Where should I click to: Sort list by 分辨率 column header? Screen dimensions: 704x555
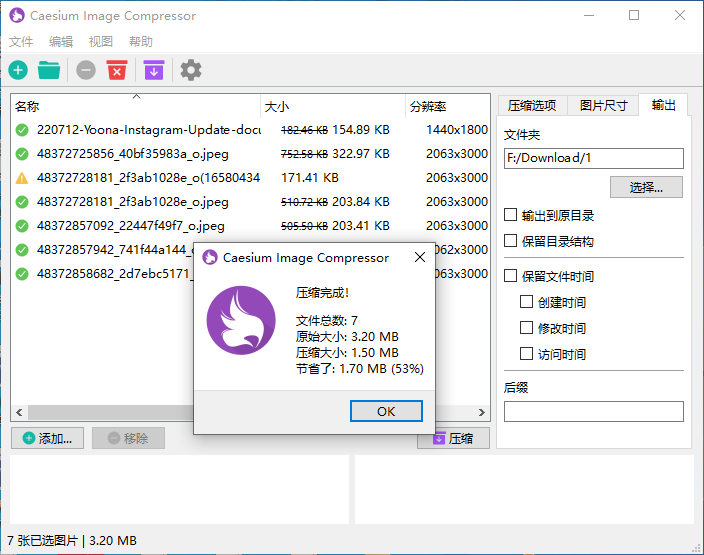pyautogui.click(x=448, y=106)
